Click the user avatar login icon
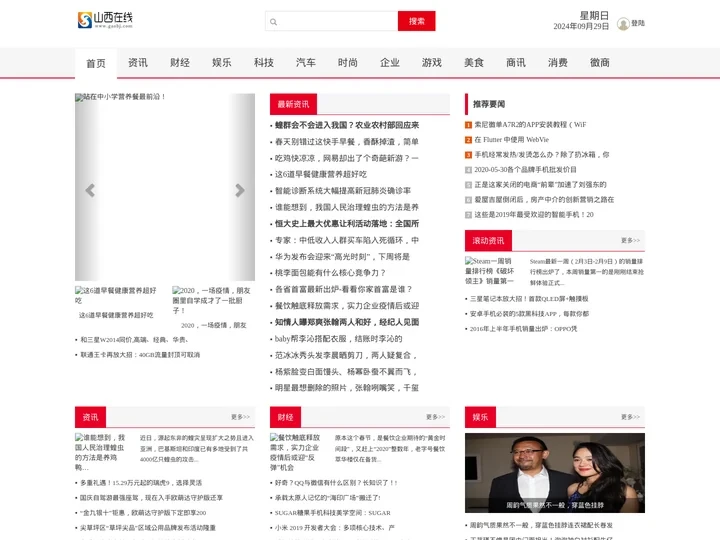Screen dimensions: 720x540 click(623, 23)
